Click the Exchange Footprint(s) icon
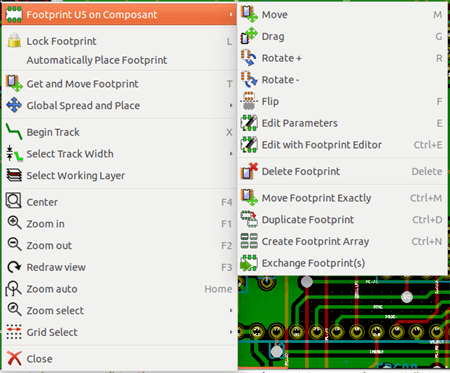The height and width of the screenshot is (373, 450). [249, 263]
